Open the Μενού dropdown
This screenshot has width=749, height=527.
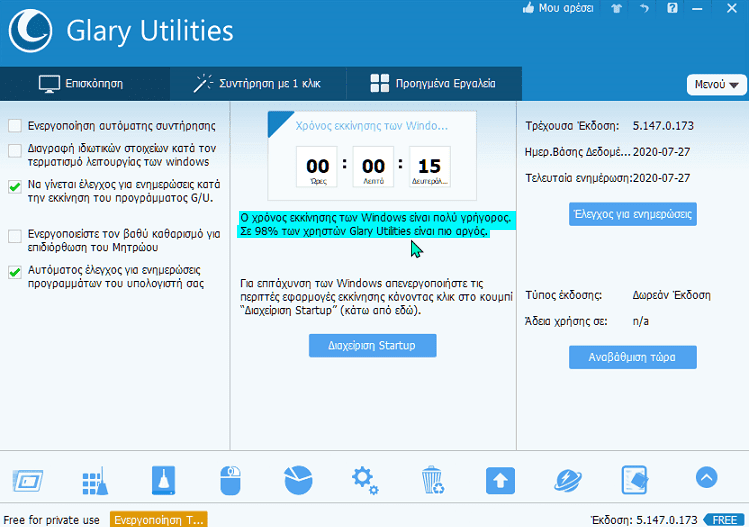(x=717, y=85)
